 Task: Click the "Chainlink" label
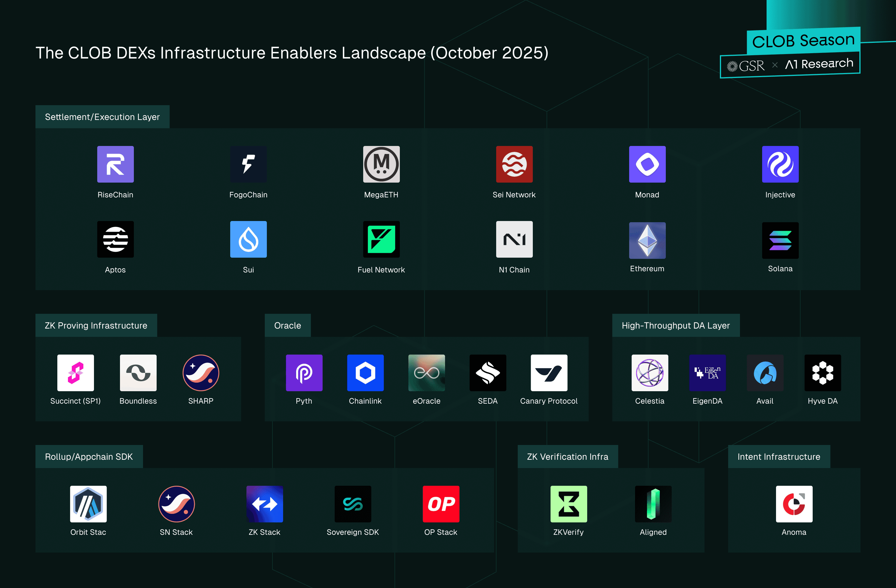(x=365, y=401)
